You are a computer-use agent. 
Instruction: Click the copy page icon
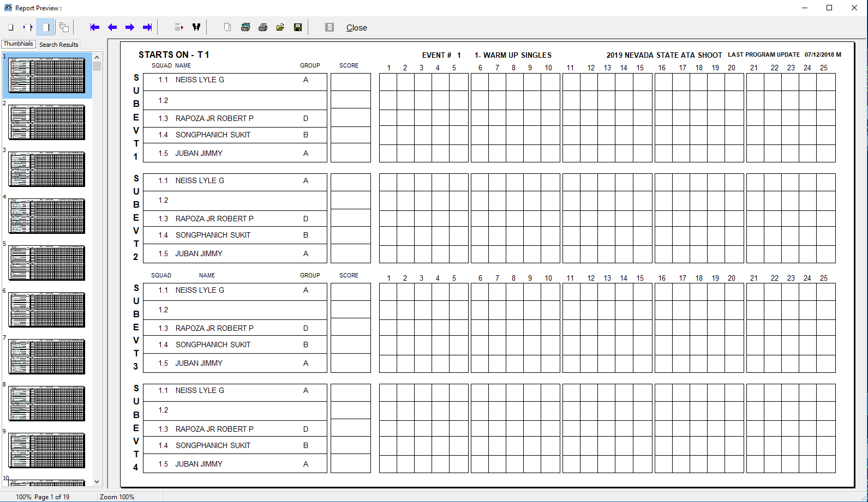coord(228,27)
